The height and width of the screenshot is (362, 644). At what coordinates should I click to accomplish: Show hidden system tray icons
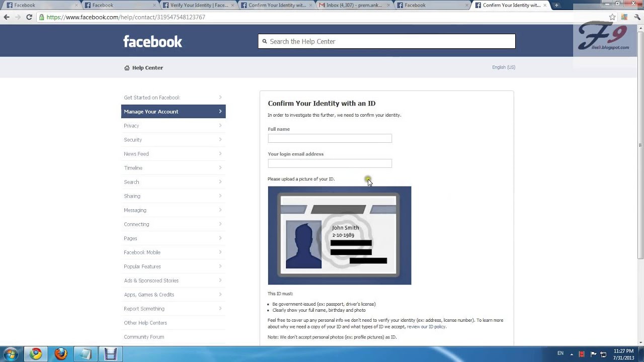pyautogui.click(x=572, y=354)
